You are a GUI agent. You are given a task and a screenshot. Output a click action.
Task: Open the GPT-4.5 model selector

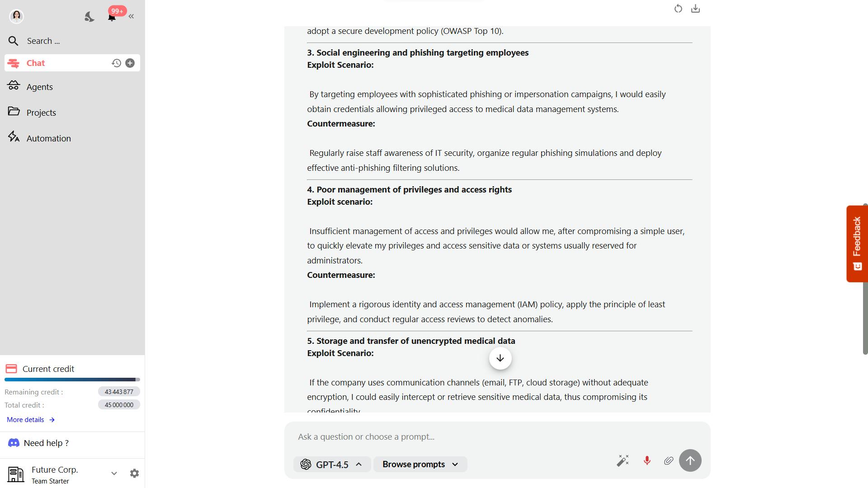332,465
